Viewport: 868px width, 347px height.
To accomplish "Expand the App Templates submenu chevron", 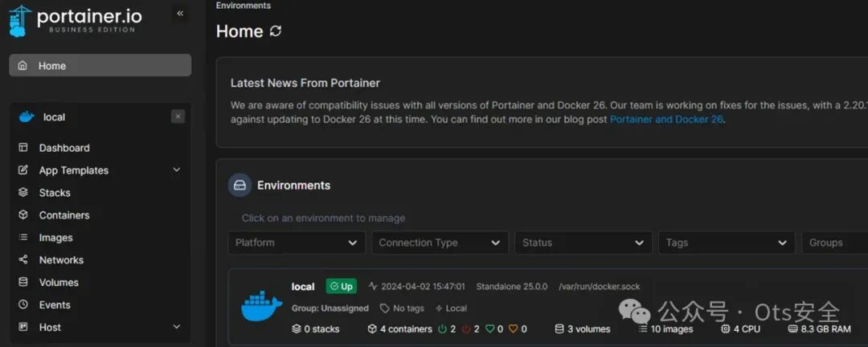I will coord(177,170).
